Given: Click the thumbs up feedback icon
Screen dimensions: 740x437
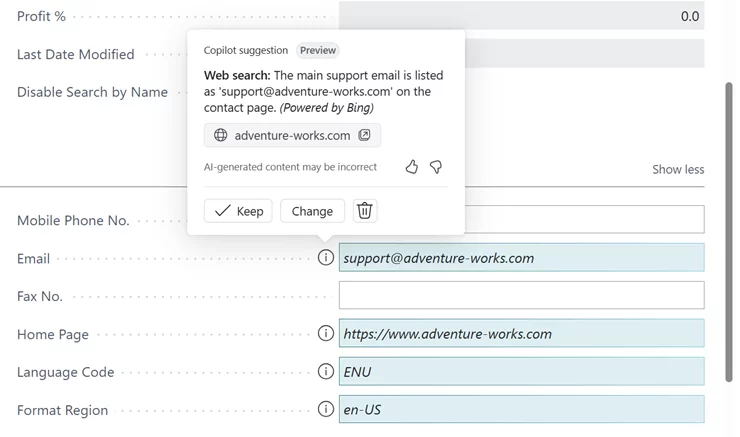Looking at the screenshot, I should tap(411, 167).
